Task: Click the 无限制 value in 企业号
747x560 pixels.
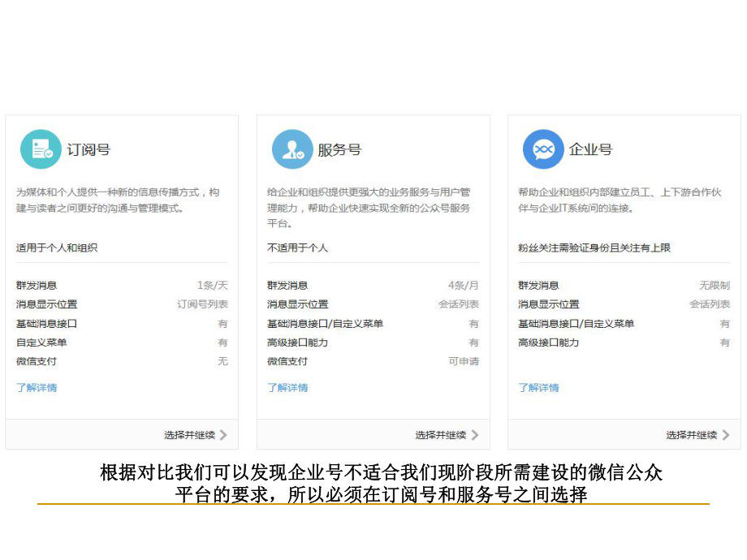Action: [x=715, y=285]
